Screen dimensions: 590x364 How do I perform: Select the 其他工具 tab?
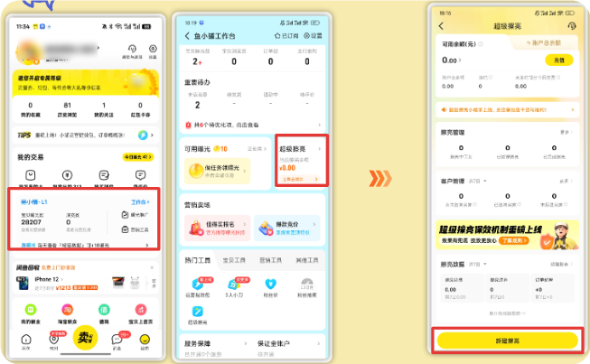pyautogui.click(x=307, y=260)
